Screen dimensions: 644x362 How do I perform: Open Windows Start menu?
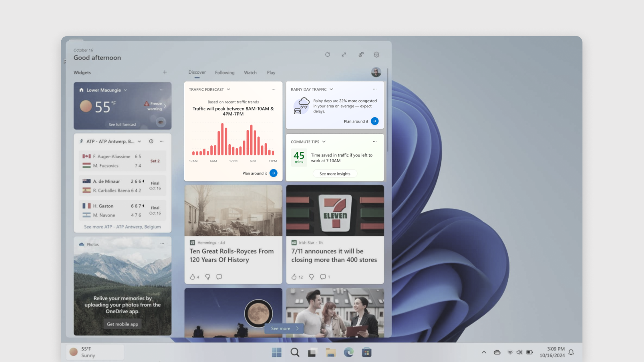(276, 352)
